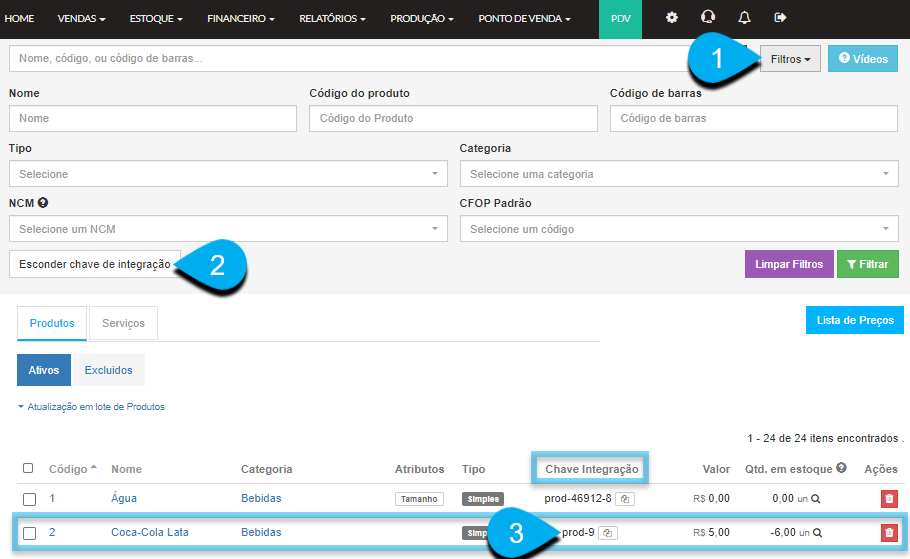The height and width of the screenshot is (559, 910).
Task: Select the Ativos tab
Action: click(x=44, y=370)
